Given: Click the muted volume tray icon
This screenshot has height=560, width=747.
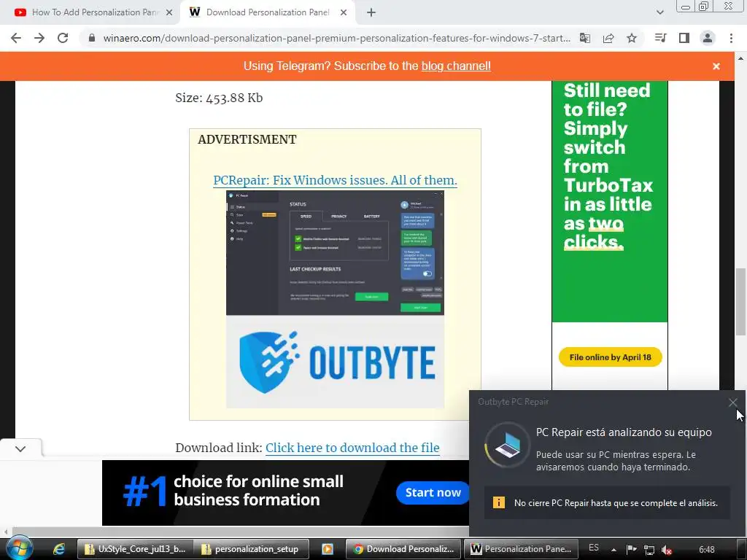Looking at the screenshot, I should (667, 550).
